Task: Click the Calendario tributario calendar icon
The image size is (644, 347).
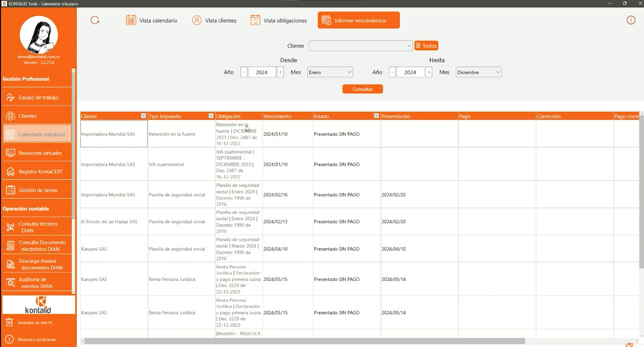Action: (10, 134)
